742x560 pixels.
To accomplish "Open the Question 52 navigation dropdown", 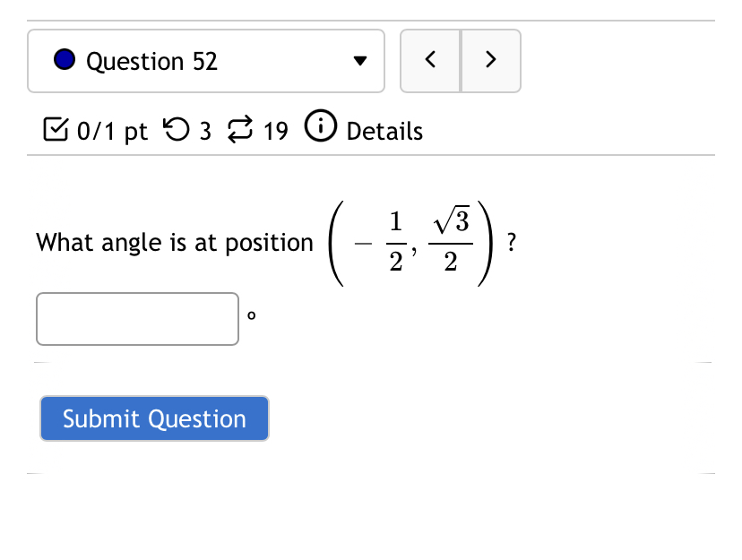I will pyautogui.click(x=206, y=61).
